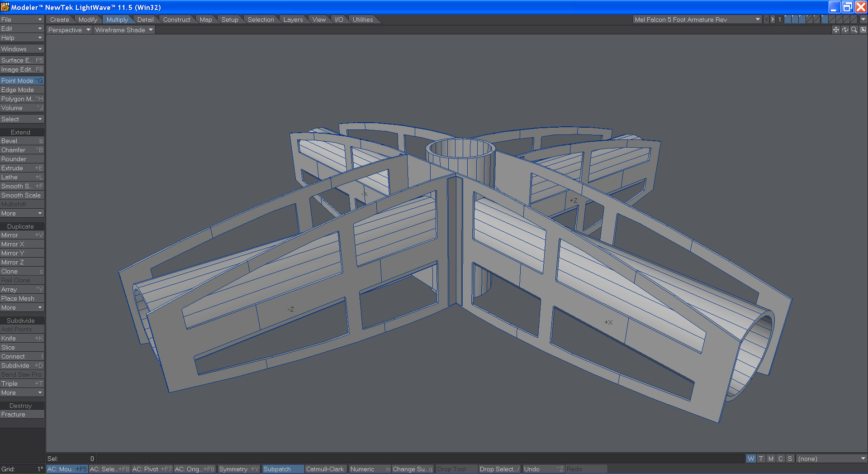Open the Select dropdown

pos(22,119)
